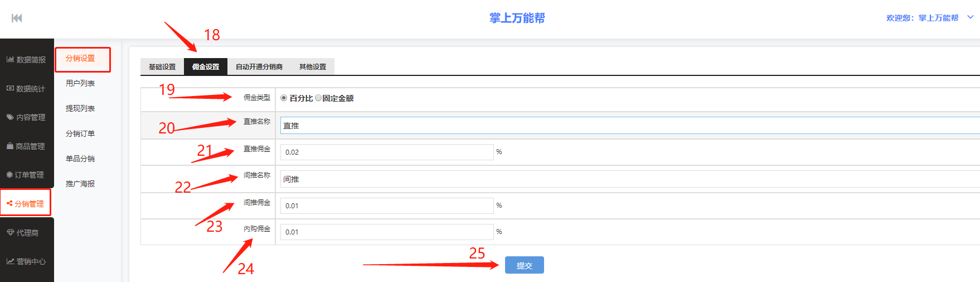Open 数据简报 bar chart icon in sidebar
Image resolution: width=980 pixels, height=282 pixels.
10,59
